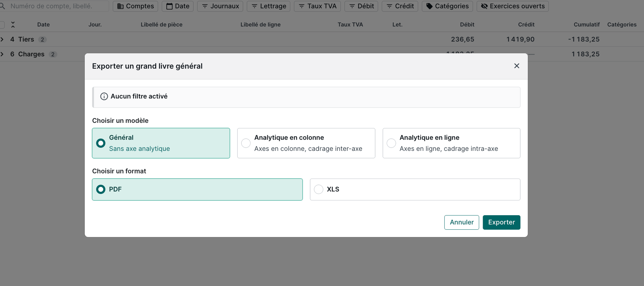This screenshot has height=286, width=644.
Task: Open the Taux TVA filter dropdown
Action: point(317,6)
